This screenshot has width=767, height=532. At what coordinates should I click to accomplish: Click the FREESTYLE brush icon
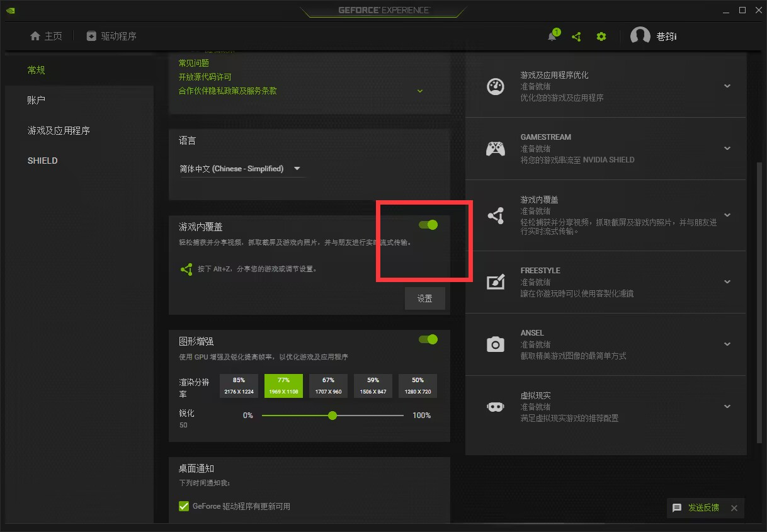[496, 281]
